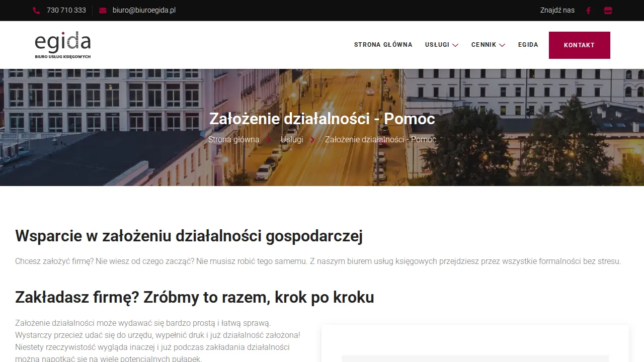Screen dimensions: 644x362
Task: Follow the Usługi breadcrumb link
Action: point(292,139)
